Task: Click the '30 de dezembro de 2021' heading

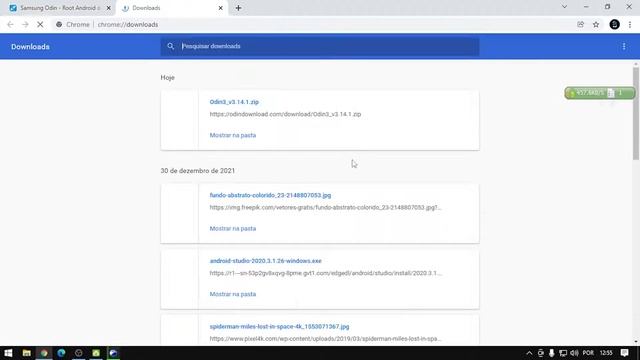Action: pyautogui.click(x=198, y=171)
